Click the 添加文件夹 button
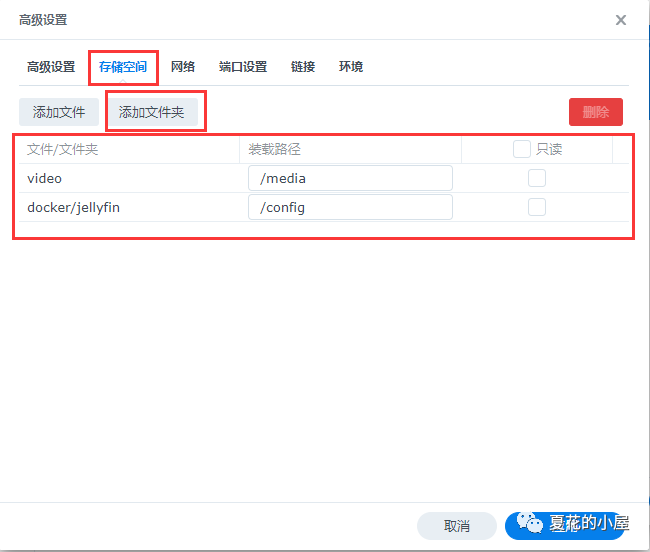This screenshot has height=552, width=650. (x=152, y=112)
